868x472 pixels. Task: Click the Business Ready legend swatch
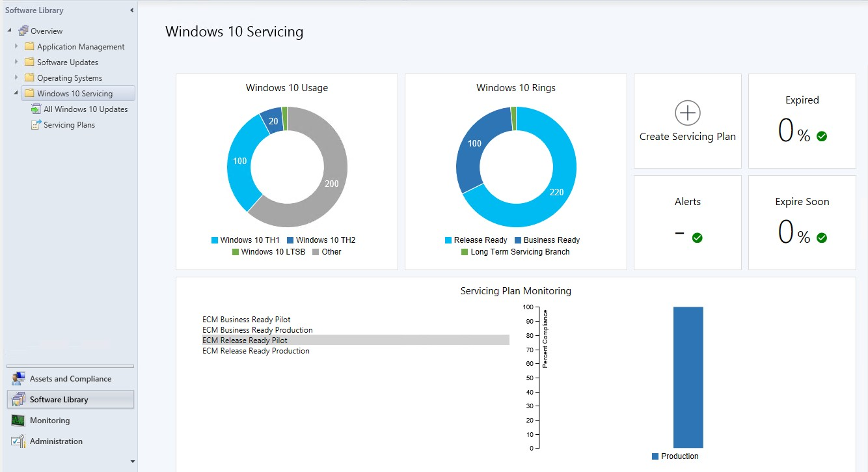(x=518, y=240)
